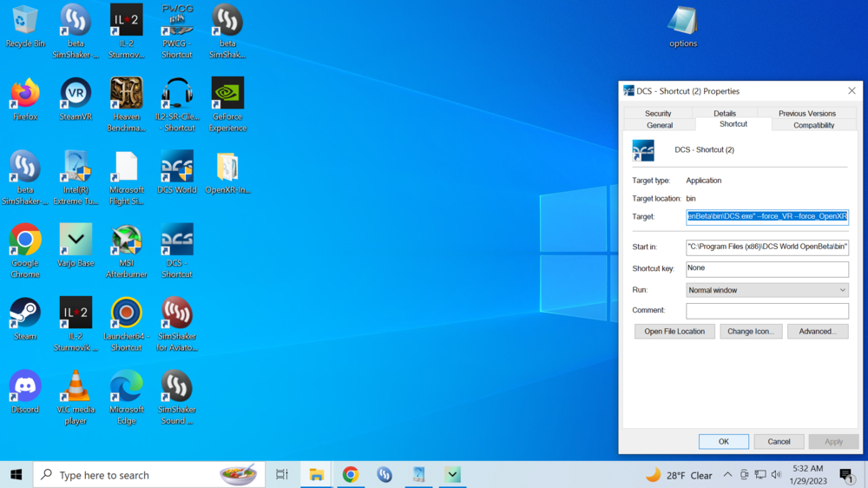Click the MSI Afterburner desktop icon
The width and height of the screenshot is (868, 488).
(x=127, y=241)
